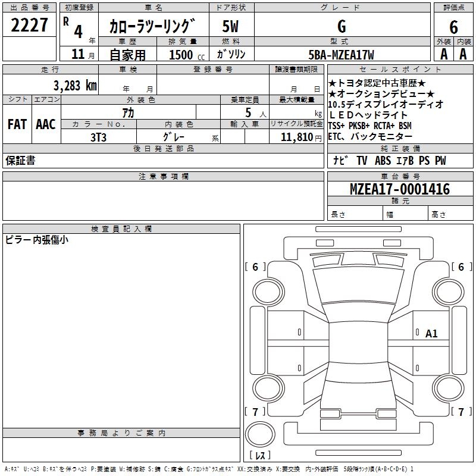Click the 事務局よりご案内 header
The width and height of the screenshot is (476, 476).
(x=121, y=433)
